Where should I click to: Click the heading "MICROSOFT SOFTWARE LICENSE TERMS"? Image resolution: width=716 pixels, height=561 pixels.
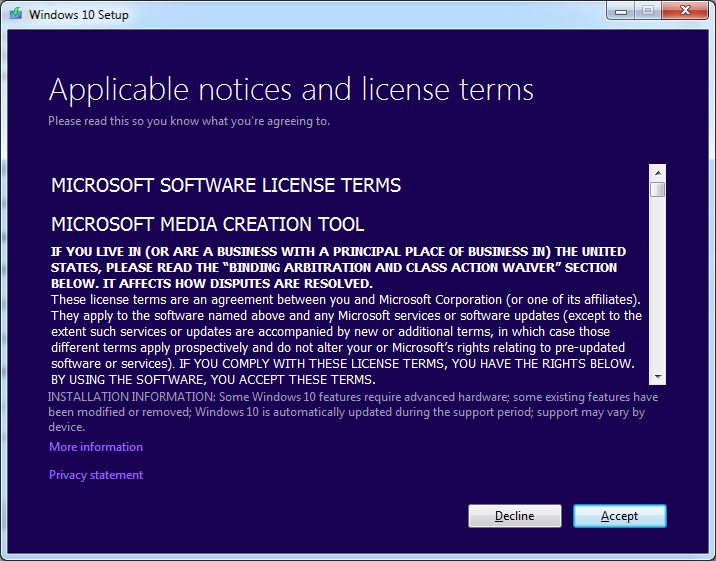point(226,185)
